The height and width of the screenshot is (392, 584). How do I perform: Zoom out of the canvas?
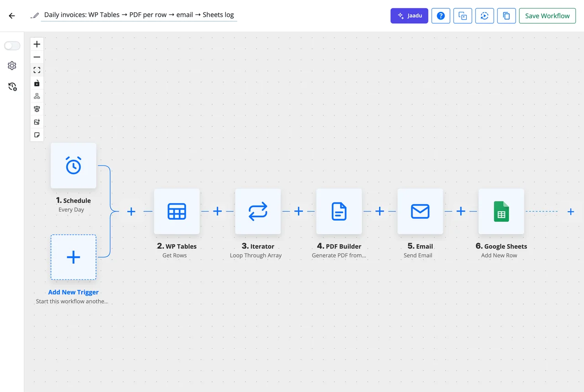[37, 57]
